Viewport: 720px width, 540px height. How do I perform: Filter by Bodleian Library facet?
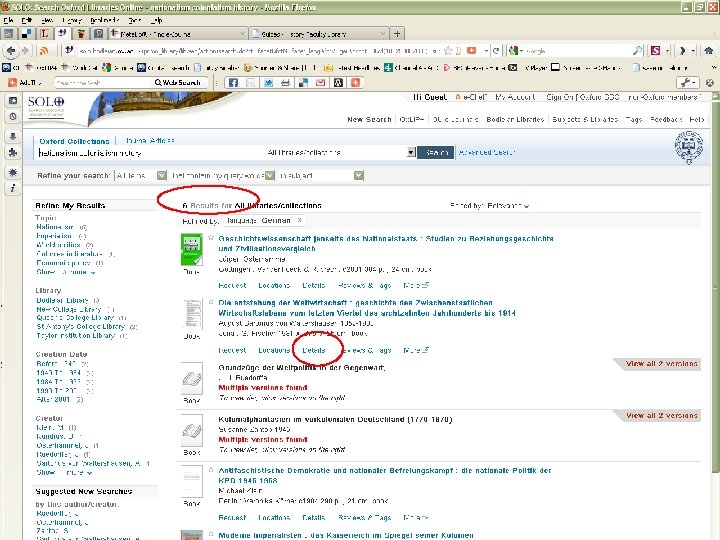pyautogui.click(x=62, y=300)
